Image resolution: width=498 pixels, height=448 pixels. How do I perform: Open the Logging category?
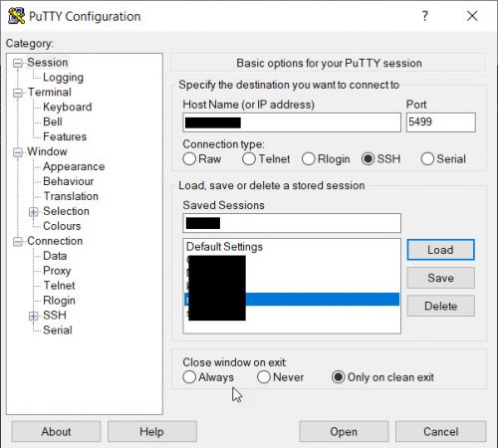(x=63, y=78)
